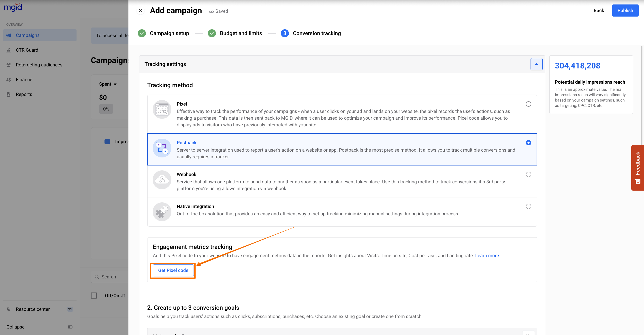
Task: Close the Add campaign panel
Action: 141,11
